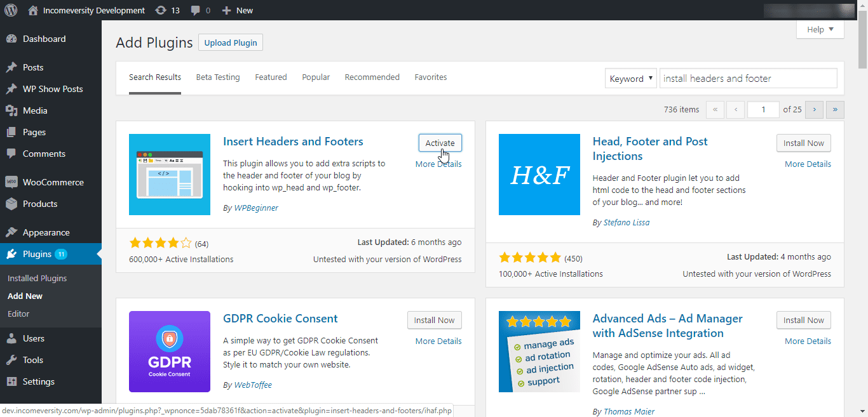
Task: Click the H&F plugin thumbnail
Action: (x=539, y=175)
